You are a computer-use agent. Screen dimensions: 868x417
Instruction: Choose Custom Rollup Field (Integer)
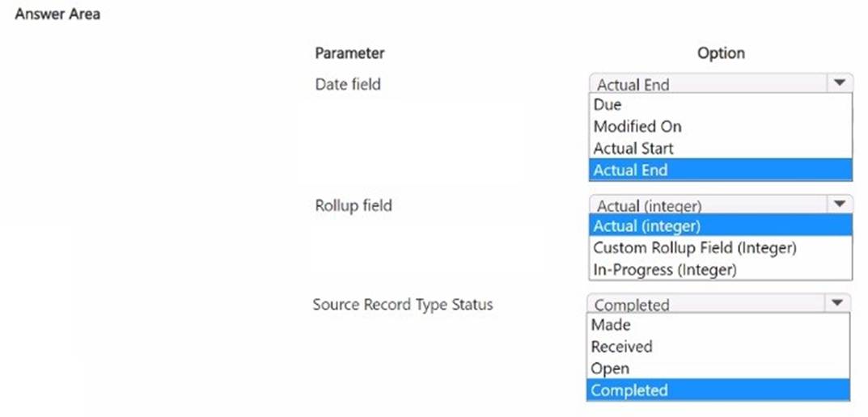click(695, 247)
